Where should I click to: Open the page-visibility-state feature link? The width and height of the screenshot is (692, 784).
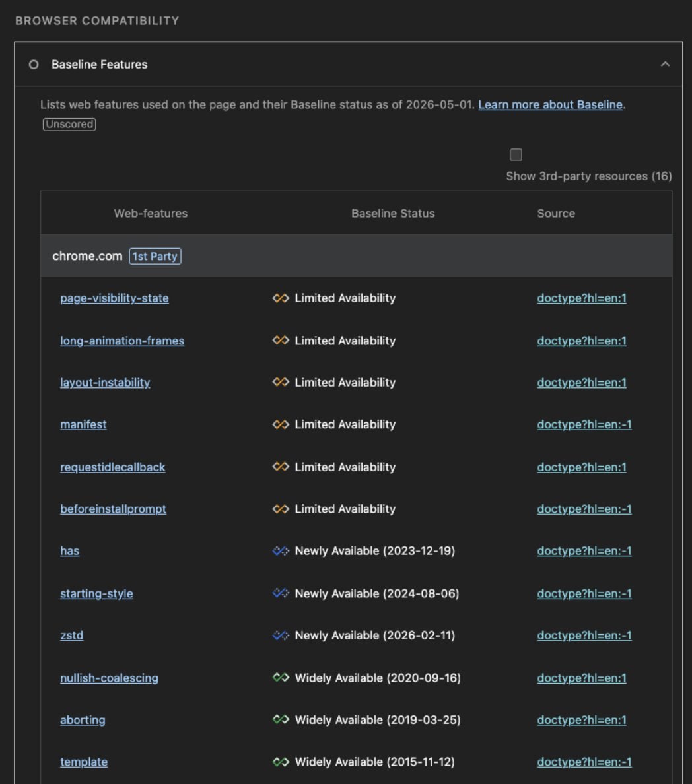115,298
